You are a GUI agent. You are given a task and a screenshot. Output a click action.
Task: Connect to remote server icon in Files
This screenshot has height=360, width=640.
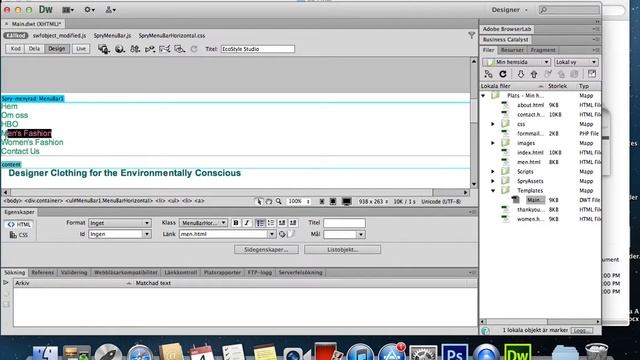click(488, 74)
